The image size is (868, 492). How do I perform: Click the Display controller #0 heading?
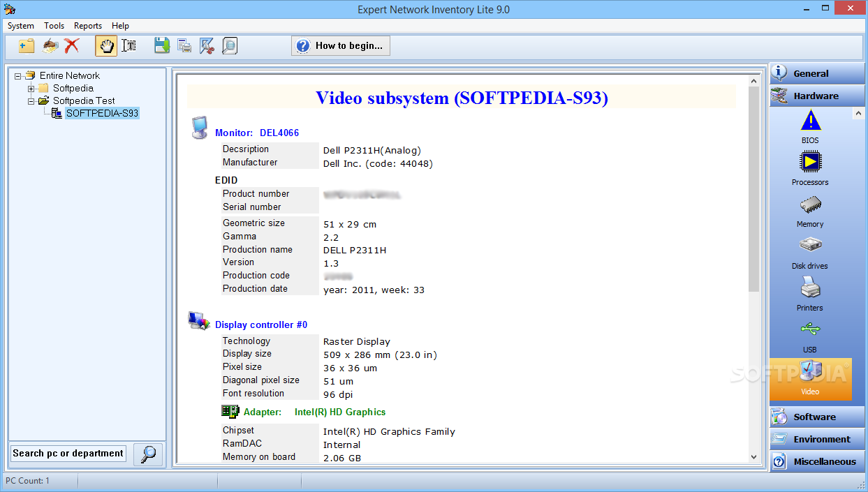click(261, 325)
